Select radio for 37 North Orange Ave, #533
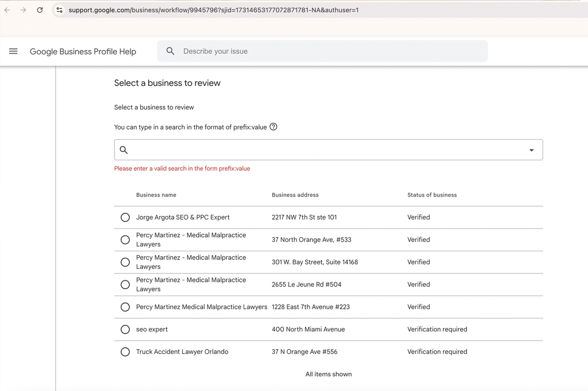 click(x=125, y=240)
